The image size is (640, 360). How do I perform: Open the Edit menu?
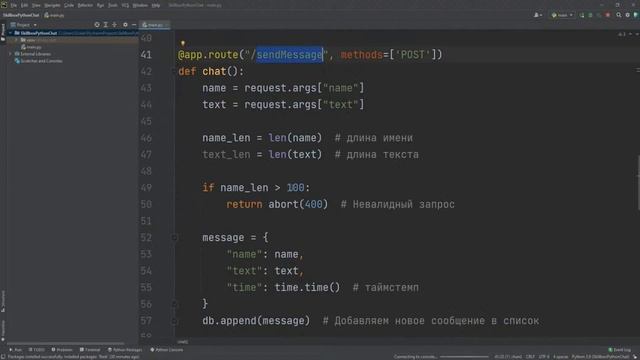pyautogui.click(x=24, y=5)
